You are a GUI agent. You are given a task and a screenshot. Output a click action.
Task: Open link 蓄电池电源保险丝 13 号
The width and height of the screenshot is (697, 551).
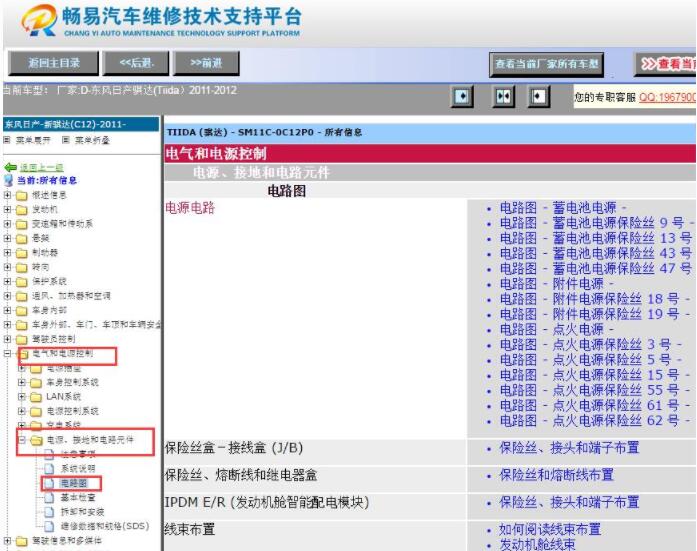coord(596,238)
